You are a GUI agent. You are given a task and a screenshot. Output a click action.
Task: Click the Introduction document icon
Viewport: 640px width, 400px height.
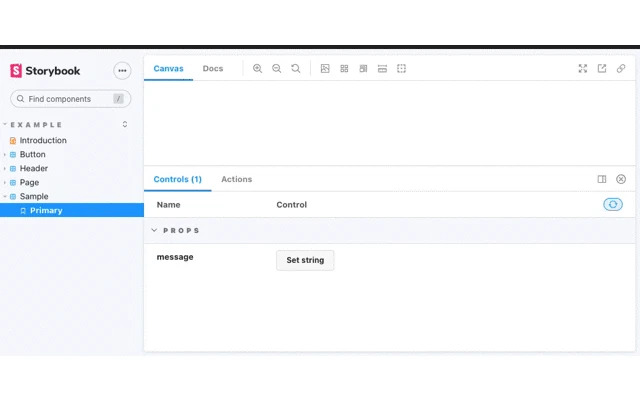coord(13,141)
